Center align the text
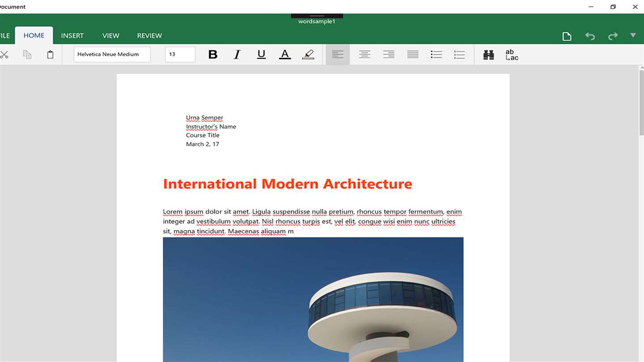Viewport: 644px width, 362px height. [364, 55]
